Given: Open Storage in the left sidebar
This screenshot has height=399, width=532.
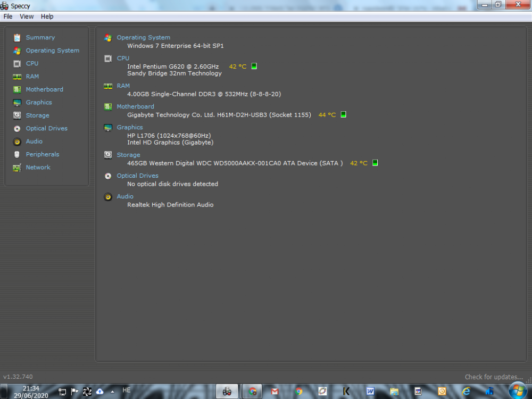Looking at the screenshot, I should pyautogui.click(x=37, y=115).
